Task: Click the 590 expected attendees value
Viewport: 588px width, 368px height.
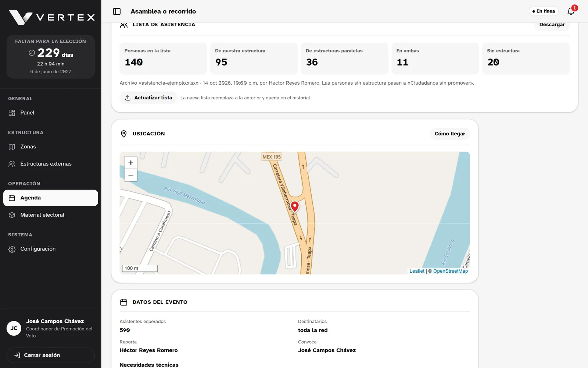Action: click(125, 330)
